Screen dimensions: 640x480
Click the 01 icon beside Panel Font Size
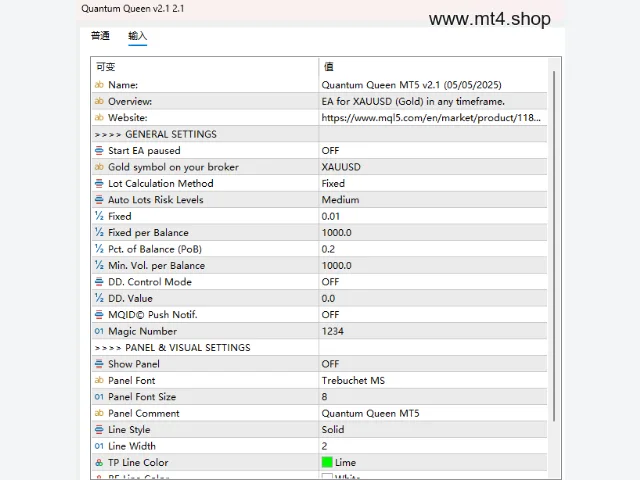99,397
